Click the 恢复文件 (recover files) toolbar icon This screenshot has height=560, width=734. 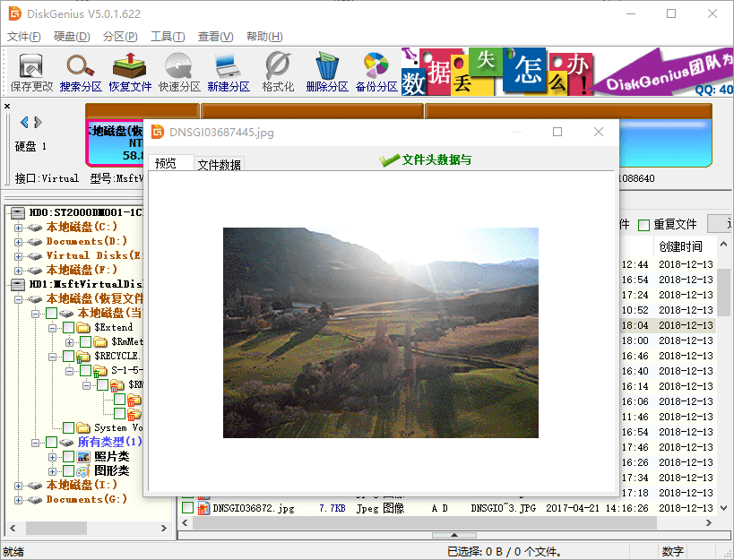pyautogui.click(x=131, y=73)
